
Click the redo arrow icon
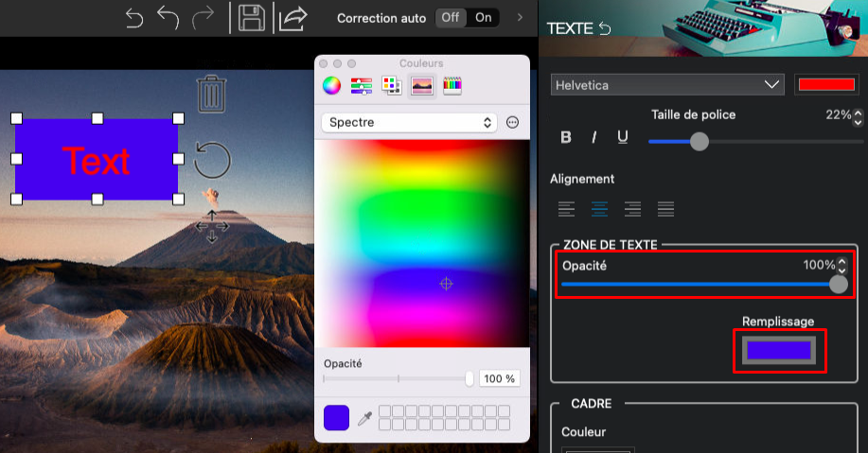coord(204,18)
